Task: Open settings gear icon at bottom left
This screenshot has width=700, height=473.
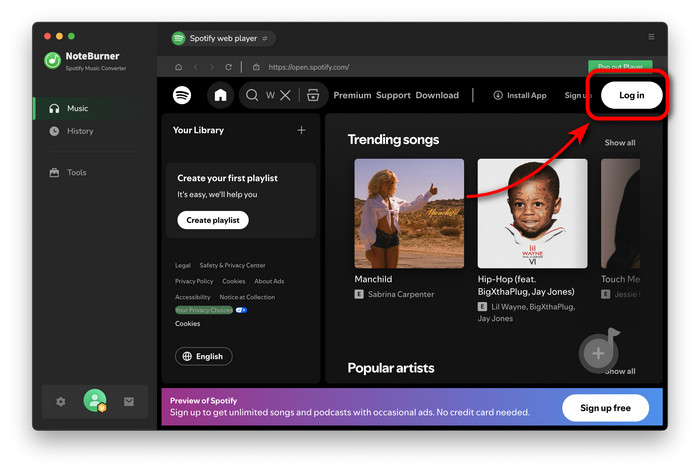Action: 61,402
